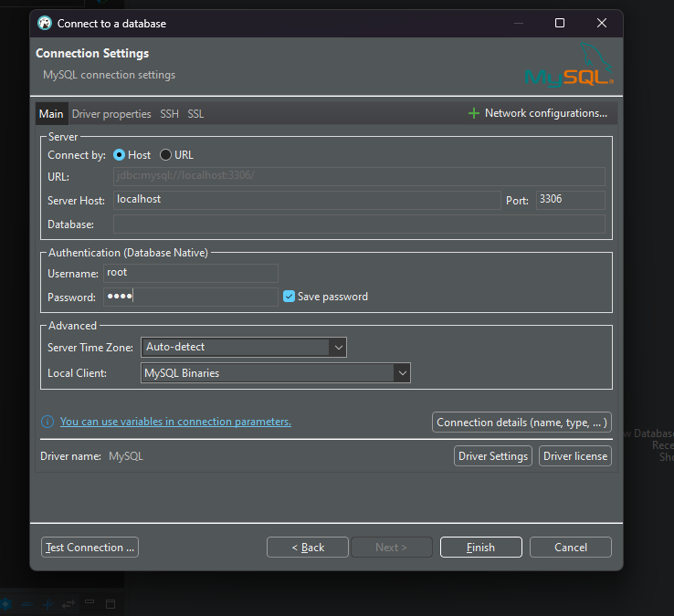Click the Database input field
The width and height of the screenshot is (674, 616).
pos(359,224)
